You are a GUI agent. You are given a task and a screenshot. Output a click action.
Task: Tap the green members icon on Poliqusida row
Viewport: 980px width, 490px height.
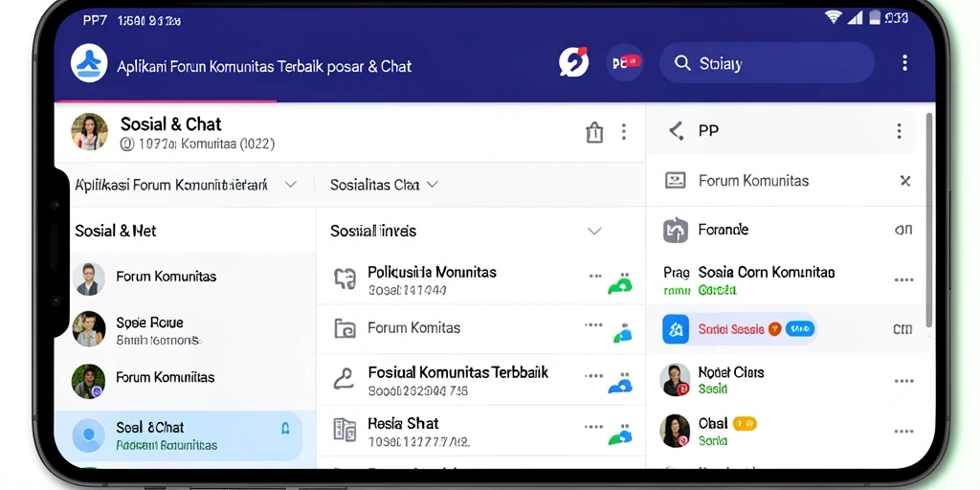tap(620, 283)
